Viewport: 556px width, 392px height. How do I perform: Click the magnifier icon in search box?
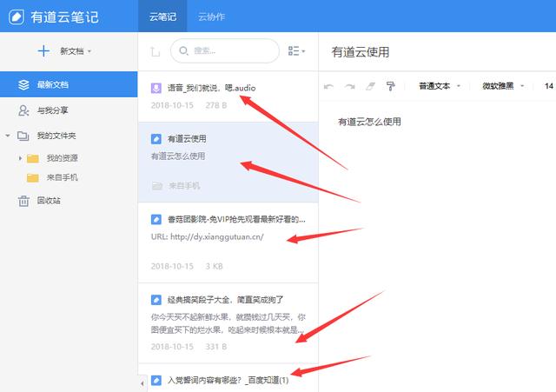(183, 50)
